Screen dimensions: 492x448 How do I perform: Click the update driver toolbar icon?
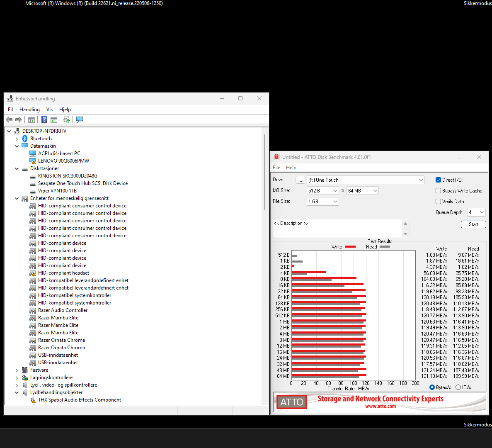tap(66, 119)
